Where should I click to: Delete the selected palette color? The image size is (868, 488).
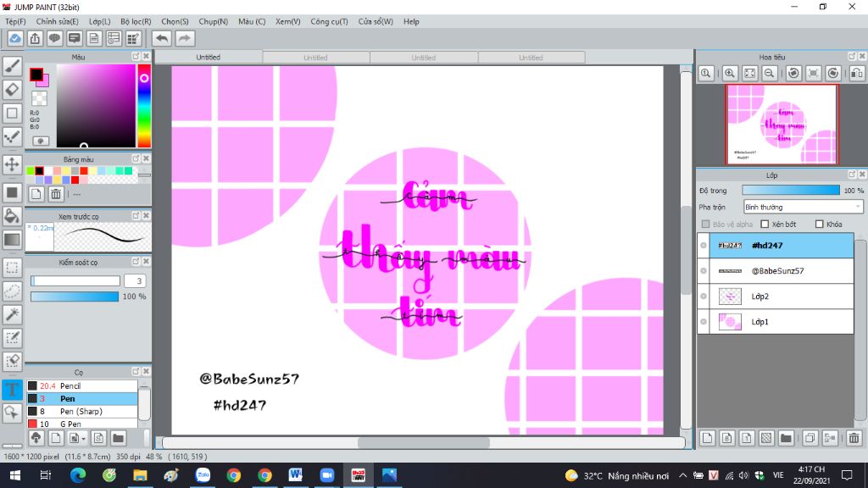(x=56, y=194)
